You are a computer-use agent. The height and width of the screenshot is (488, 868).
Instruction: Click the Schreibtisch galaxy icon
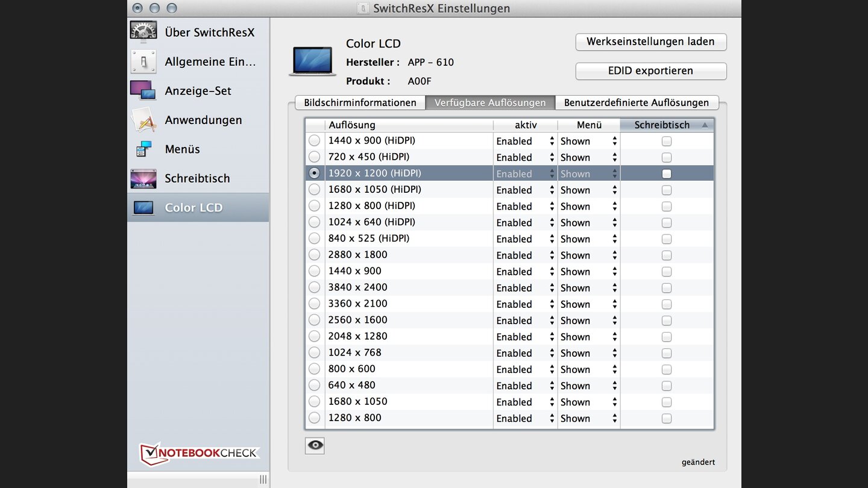143,178
